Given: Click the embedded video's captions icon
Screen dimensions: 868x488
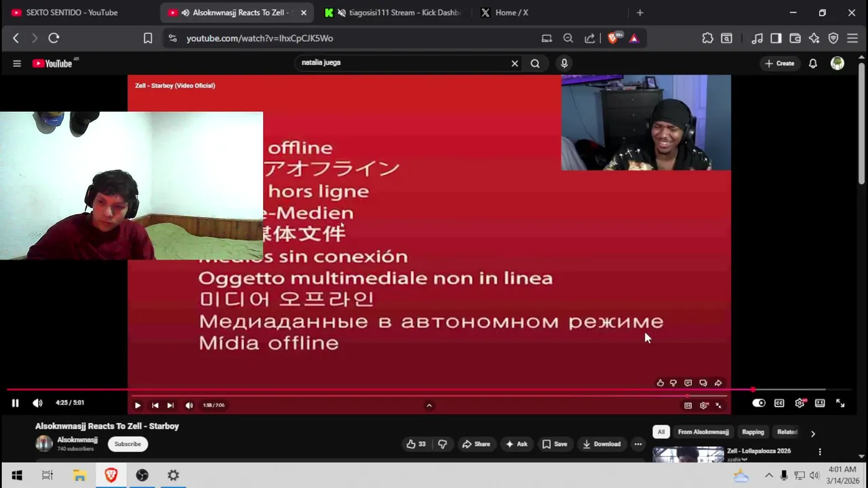Looking at the screenshot, I should pos(688,405).
